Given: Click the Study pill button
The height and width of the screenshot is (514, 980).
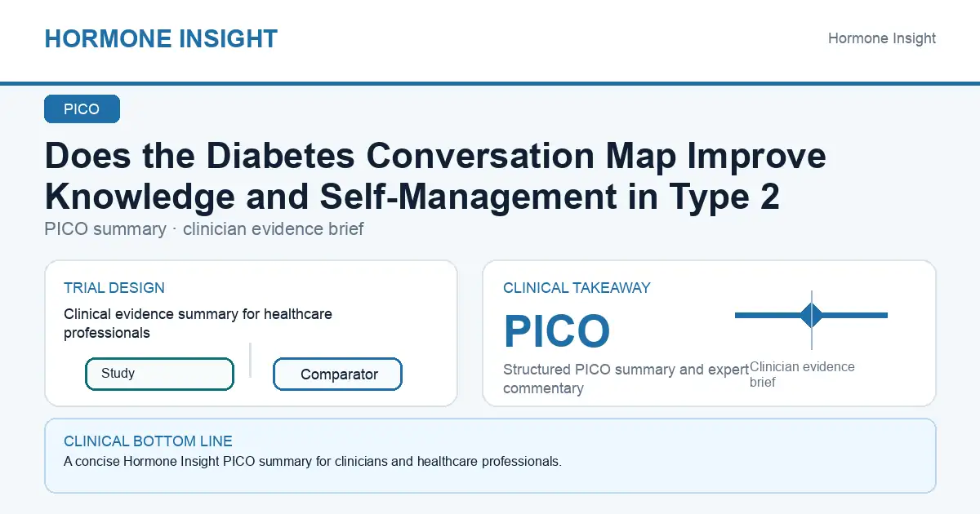Looking at the screenshot, I should click(x=159, y=374).
